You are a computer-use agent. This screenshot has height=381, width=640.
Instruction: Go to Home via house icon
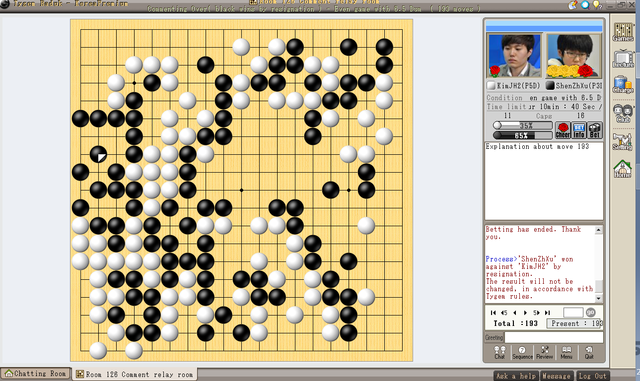(x=622, y=168)
